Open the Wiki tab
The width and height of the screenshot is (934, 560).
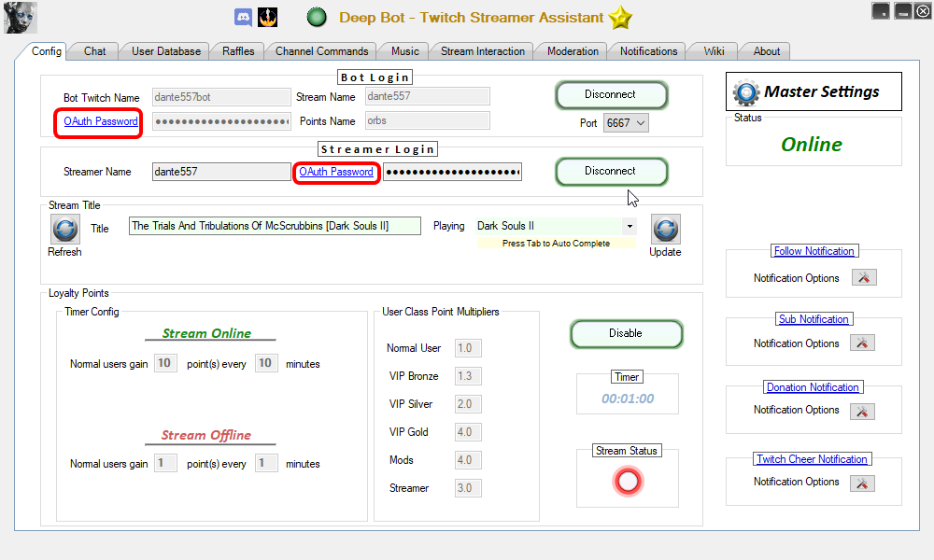[714, 51]
